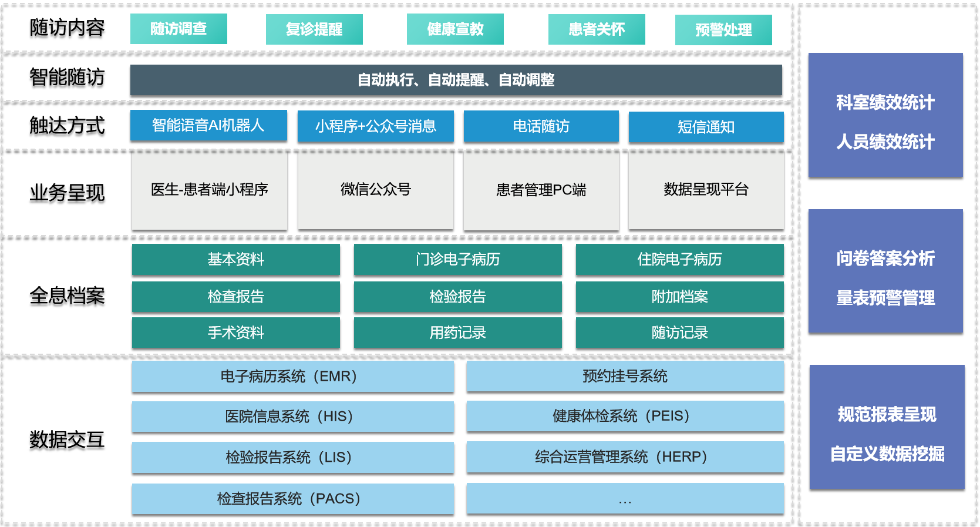Click the 短信通知 box

(706, 127)
